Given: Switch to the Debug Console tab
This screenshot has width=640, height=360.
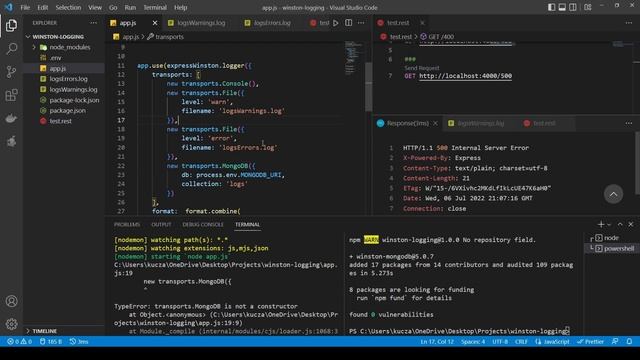Looking at the screenshot, I should point(203,224).
